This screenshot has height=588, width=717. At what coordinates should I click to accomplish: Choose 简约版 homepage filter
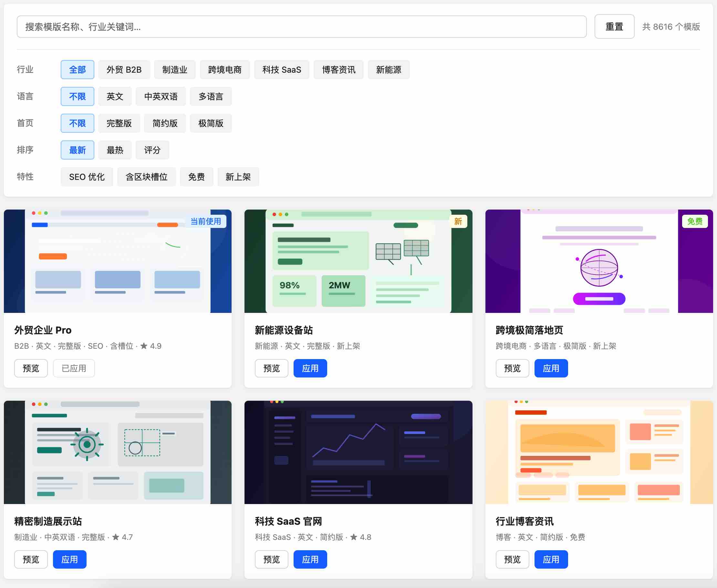[x=165, y=123]
